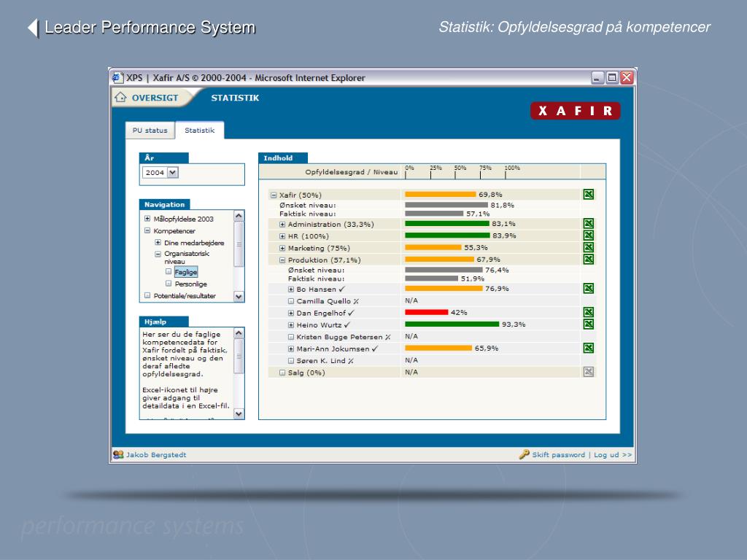Image resolution: width=747 pixels, height=560 pixels.
Task: Click the Opfyldelsesgrad / Niveau column header
Action: tap(351, 172)
